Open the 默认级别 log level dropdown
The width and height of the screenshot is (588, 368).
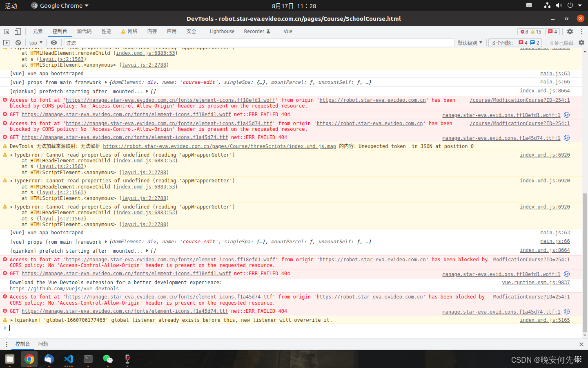(470, 43)
